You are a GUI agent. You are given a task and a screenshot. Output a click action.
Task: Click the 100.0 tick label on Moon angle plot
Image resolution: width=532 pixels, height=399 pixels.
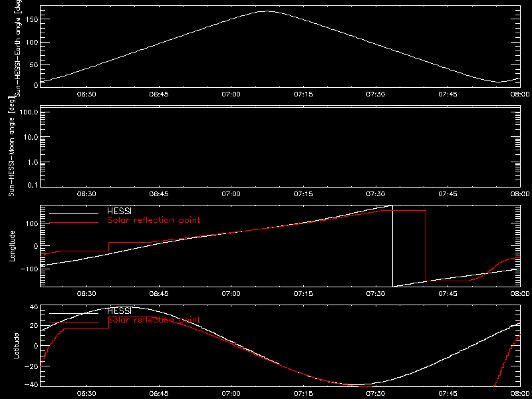click(x=29, y=112)
